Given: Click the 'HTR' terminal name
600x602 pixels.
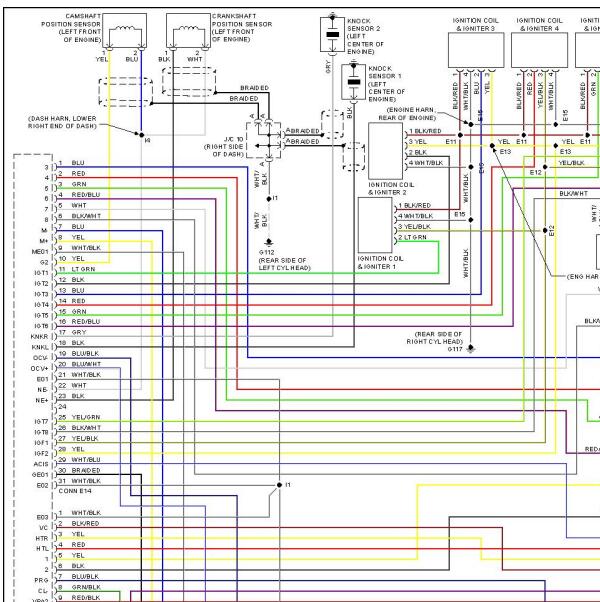Looking at the screenshot, I should (x=42, y=539).
